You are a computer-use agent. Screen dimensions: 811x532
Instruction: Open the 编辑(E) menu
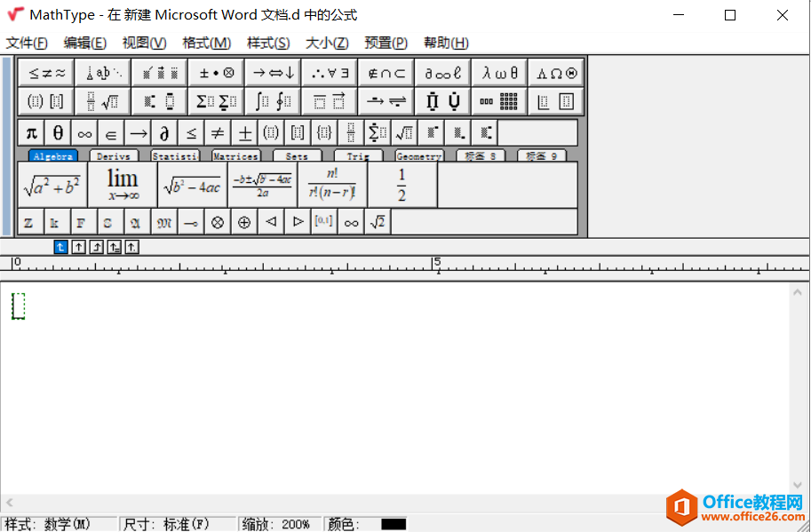click(x=85, y=43)
